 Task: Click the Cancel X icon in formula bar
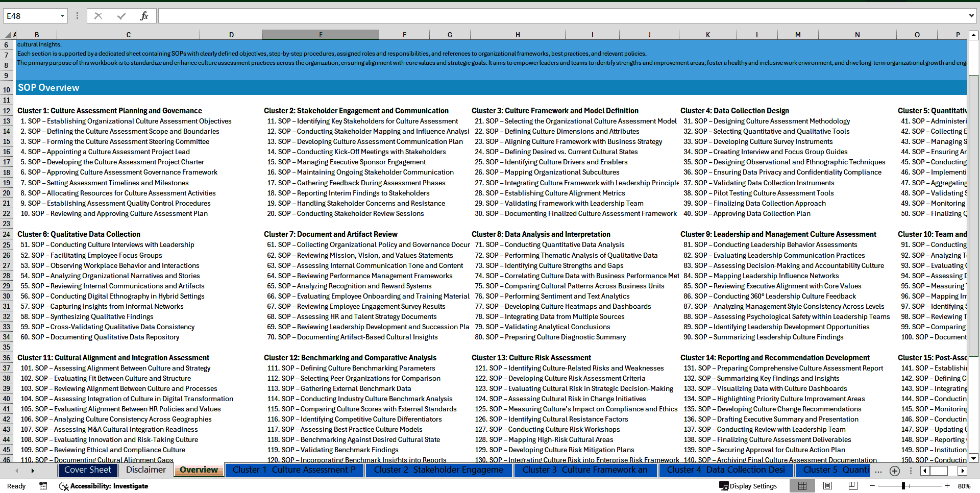(x=98, y=15)
